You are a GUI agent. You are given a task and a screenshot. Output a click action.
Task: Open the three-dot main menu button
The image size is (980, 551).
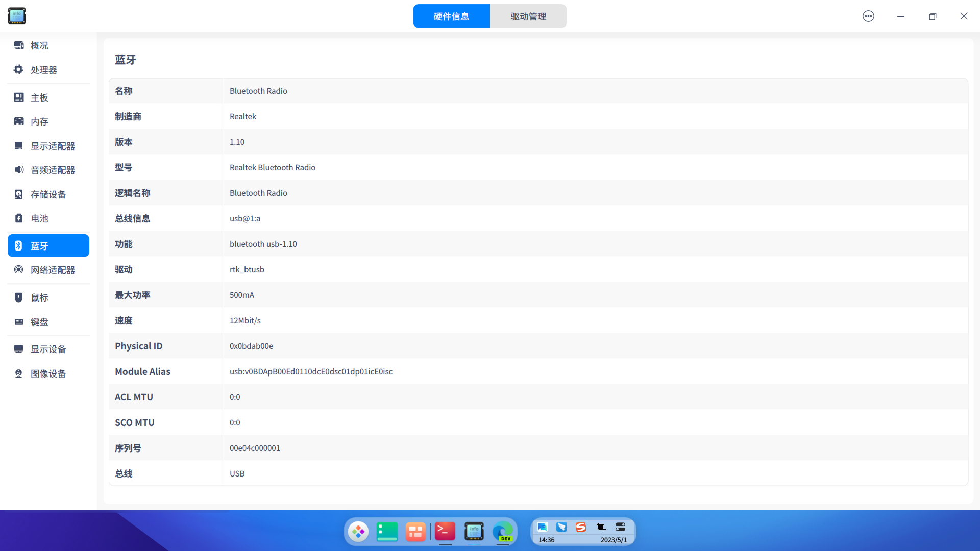pos(868,16)
